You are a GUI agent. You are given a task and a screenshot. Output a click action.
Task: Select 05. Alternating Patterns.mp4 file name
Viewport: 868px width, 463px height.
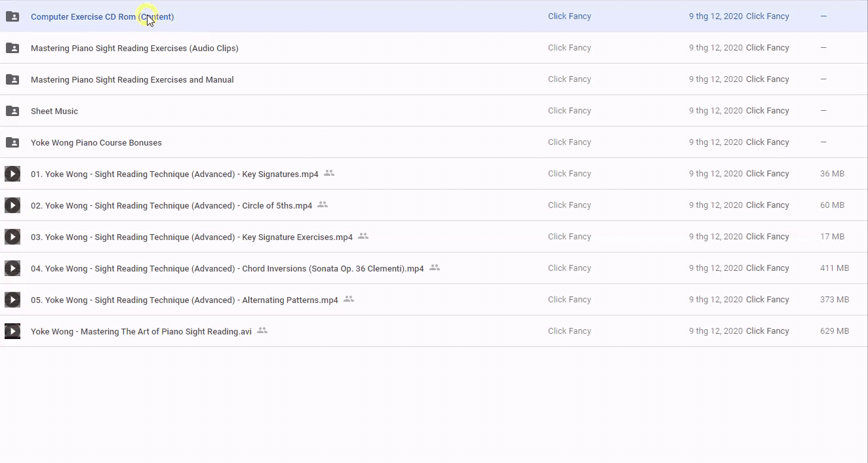point(184,300)
